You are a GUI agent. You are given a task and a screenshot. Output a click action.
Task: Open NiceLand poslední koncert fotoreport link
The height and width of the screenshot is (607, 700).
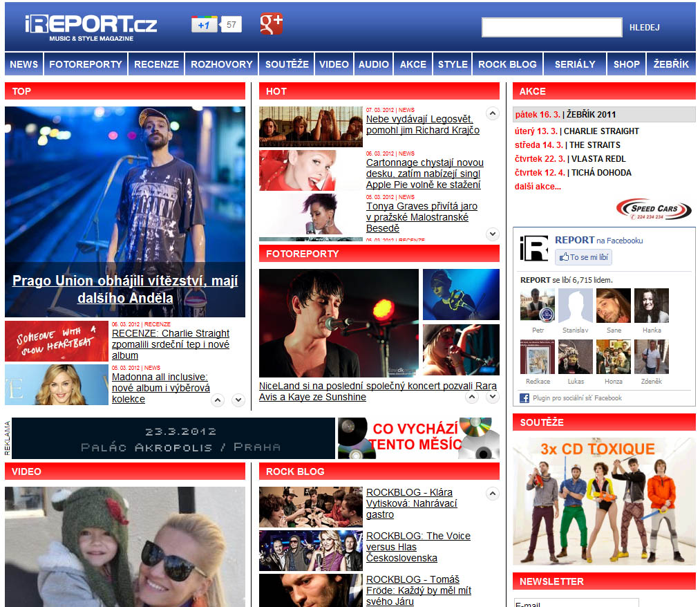coord(378,391)
